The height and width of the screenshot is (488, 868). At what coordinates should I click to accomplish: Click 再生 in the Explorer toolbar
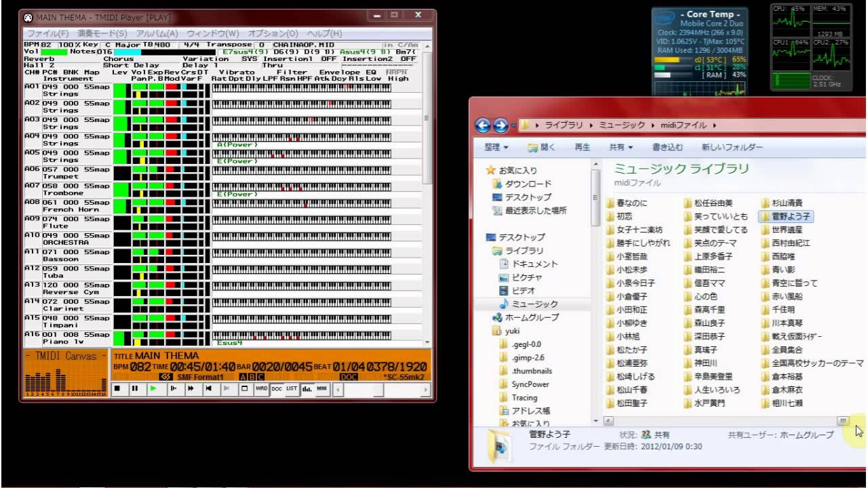582,147
